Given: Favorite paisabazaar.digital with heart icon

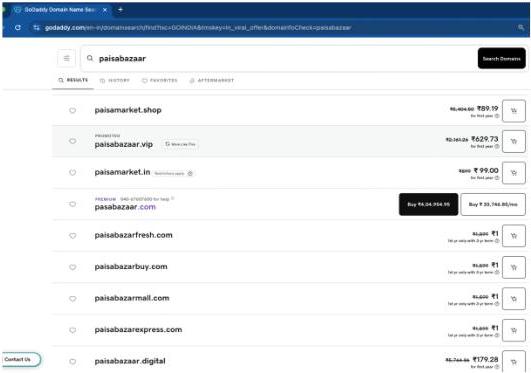Looking at the screenshot, I should (72, 361).
